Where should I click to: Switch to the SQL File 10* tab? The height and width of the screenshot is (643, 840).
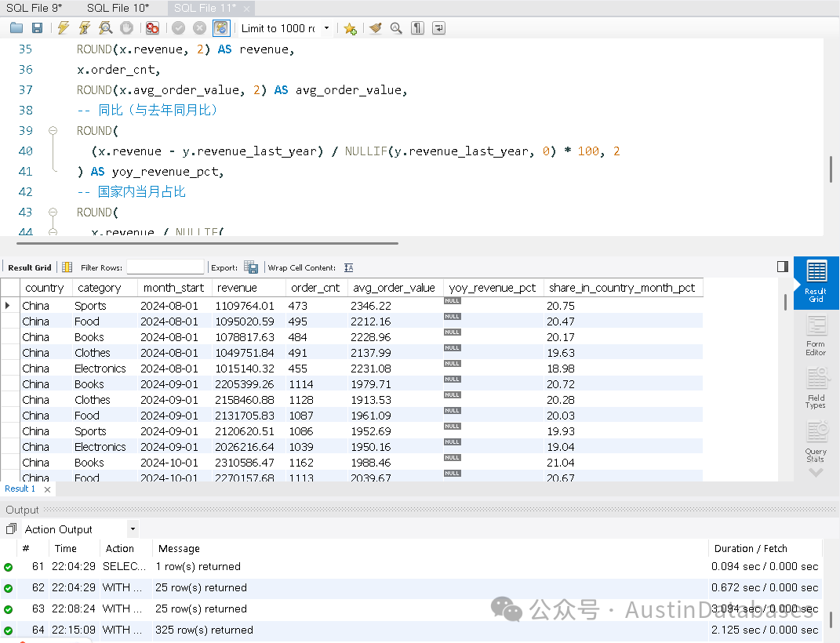click(x=118, y=8)
